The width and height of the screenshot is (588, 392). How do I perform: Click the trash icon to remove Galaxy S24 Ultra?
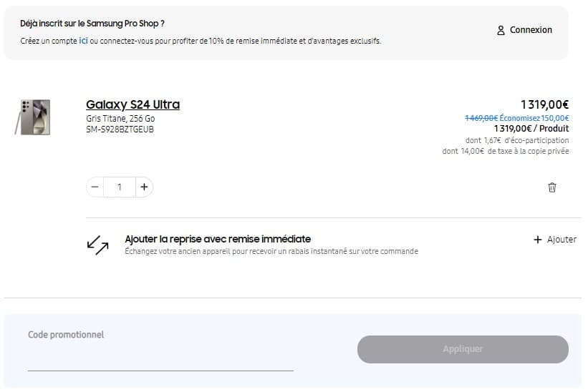pos(551,187)
